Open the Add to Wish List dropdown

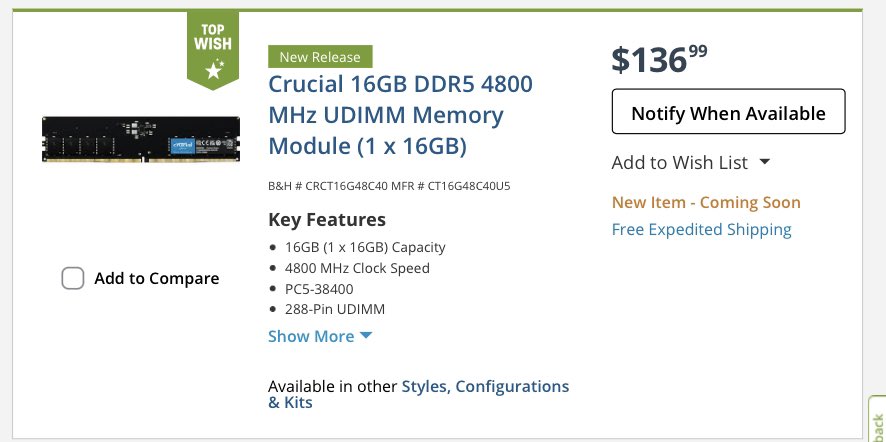tap(691, 162)
